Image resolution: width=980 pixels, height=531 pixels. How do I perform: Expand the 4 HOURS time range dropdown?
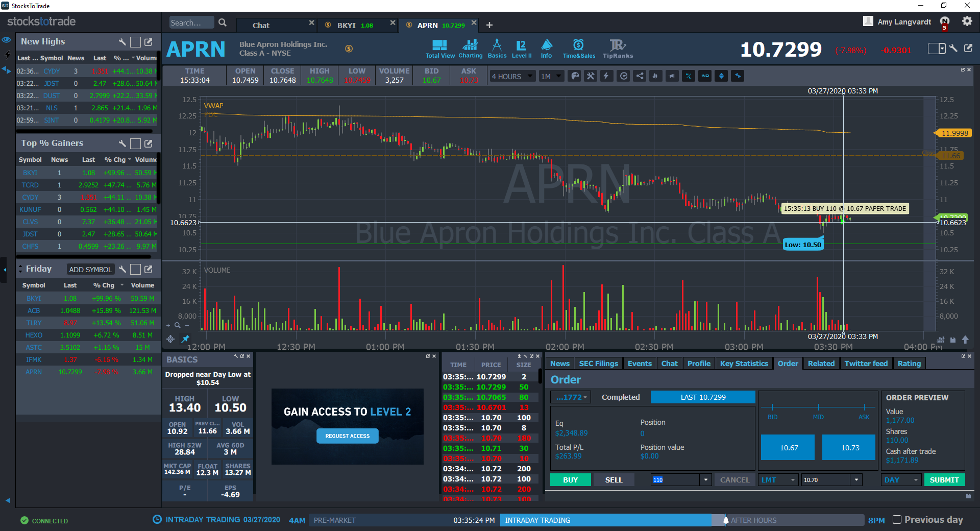512,76
